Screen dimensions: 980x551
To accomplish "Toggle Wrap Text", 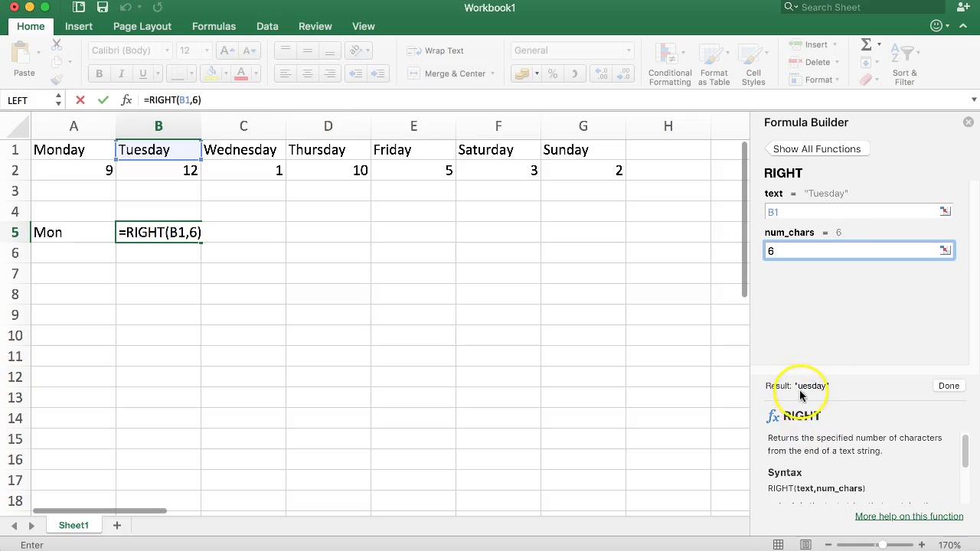I will (x=436, y=51).
